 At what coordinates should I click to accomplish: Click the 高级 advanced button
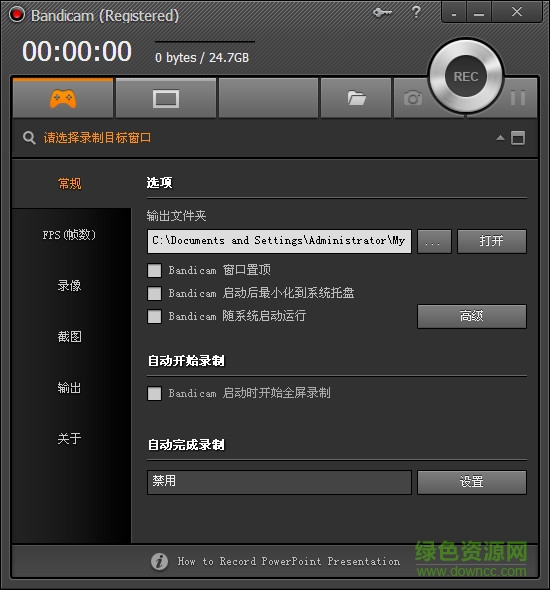click(x=472, y=316)
